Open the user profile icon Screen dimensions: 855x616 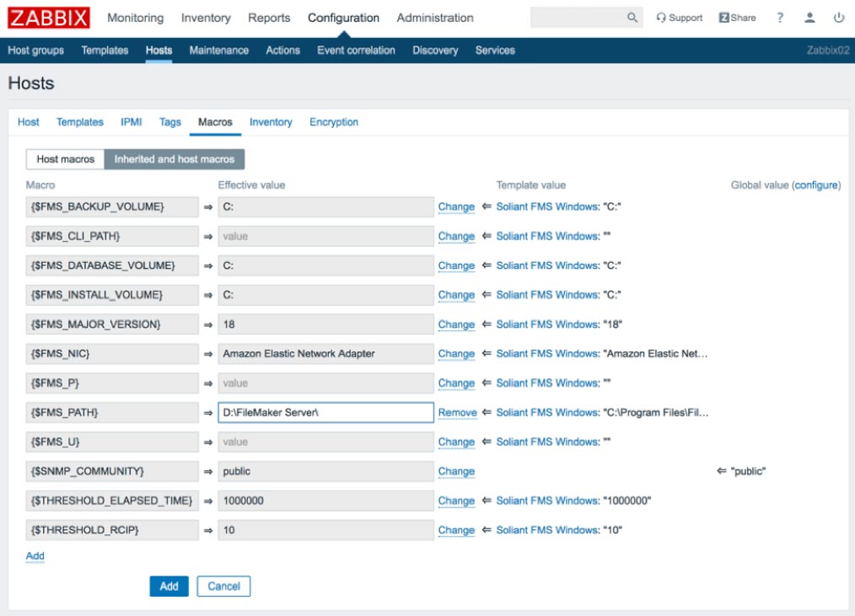809,18
